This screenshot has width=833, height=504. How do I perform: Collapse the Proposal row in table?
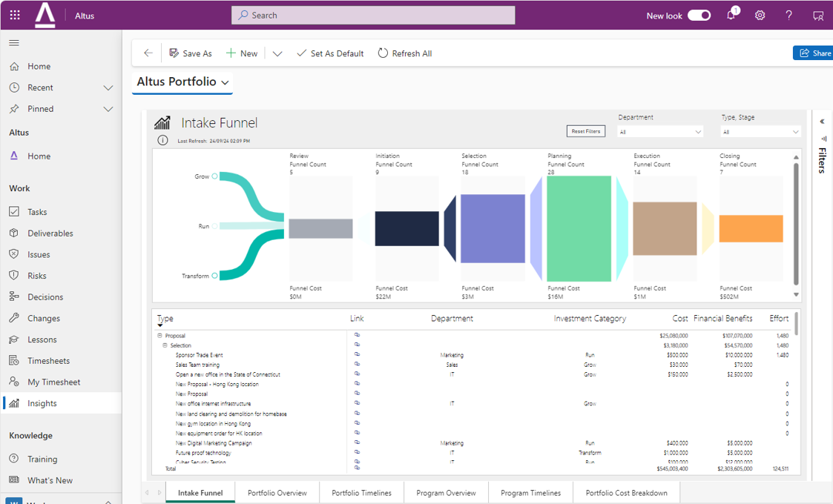(x=160, y=336)
